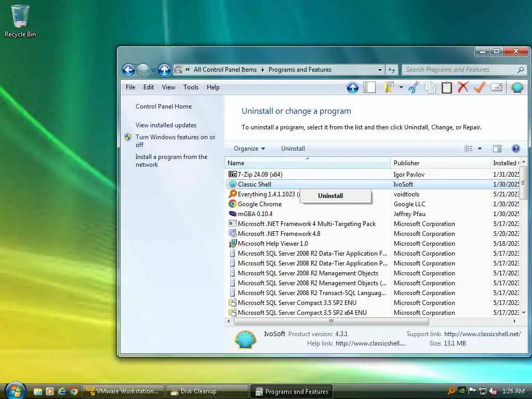This screenshot has height=399, width=532.
Task: Click the orange checkmark Properties icon
Action: (480, 87)
